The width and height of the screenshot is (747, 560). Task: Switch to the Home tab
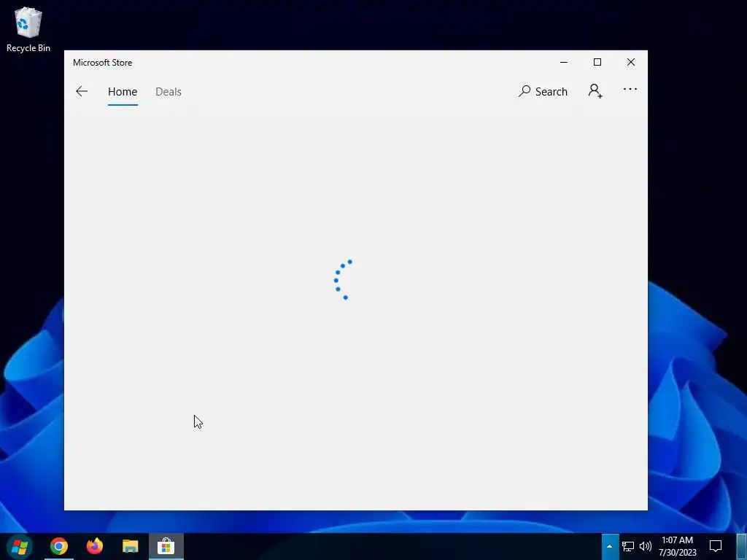(x=123, y=91)
